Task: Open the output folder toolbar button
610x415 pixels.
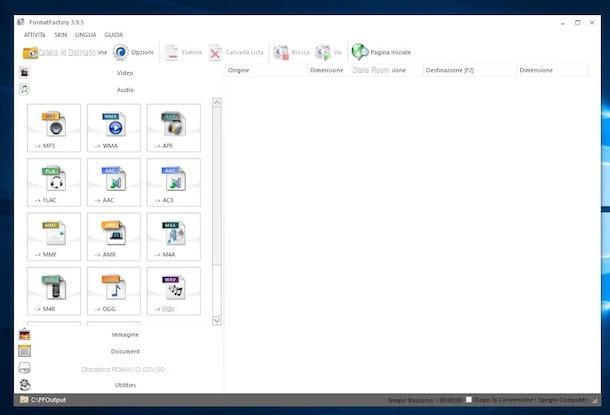Action: point(65,52)
